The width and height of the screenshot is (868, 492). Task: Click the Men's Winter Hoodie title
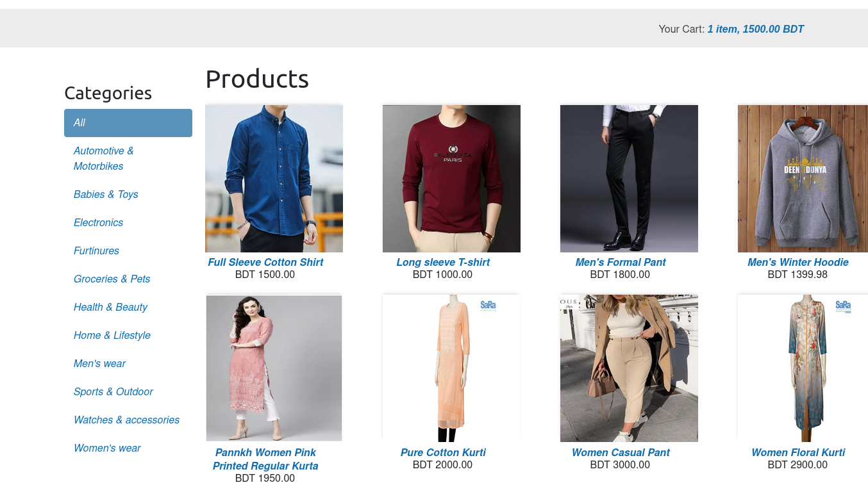(798, 262)
